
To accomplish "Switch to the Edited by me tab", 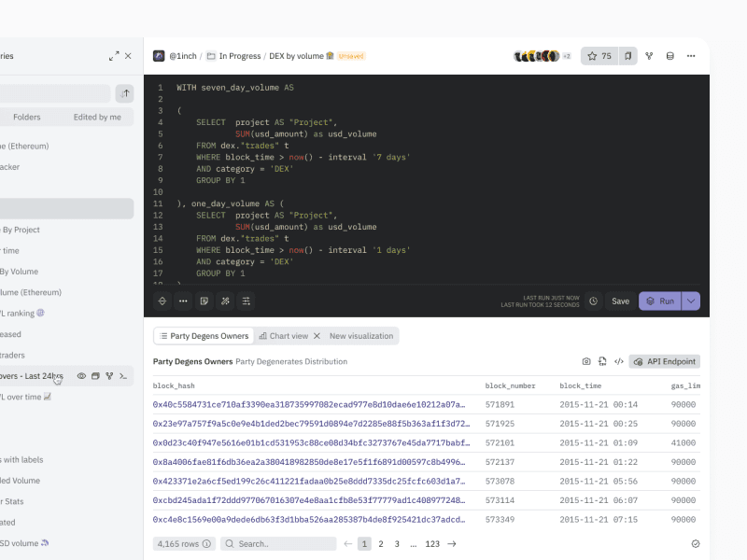I will click(97, 117).
